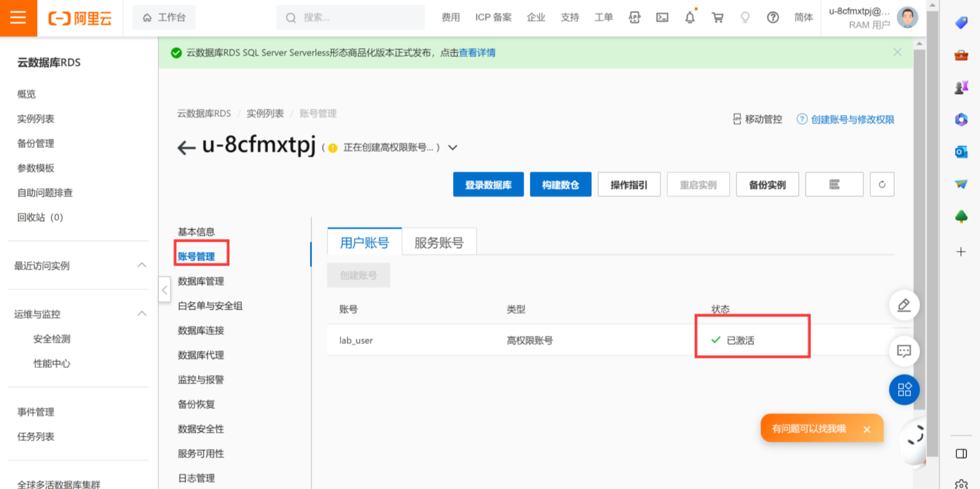Open 性能中心 under 运维与监控
The width and height of the screenshot is (980, 489).
tap(52, 364)
